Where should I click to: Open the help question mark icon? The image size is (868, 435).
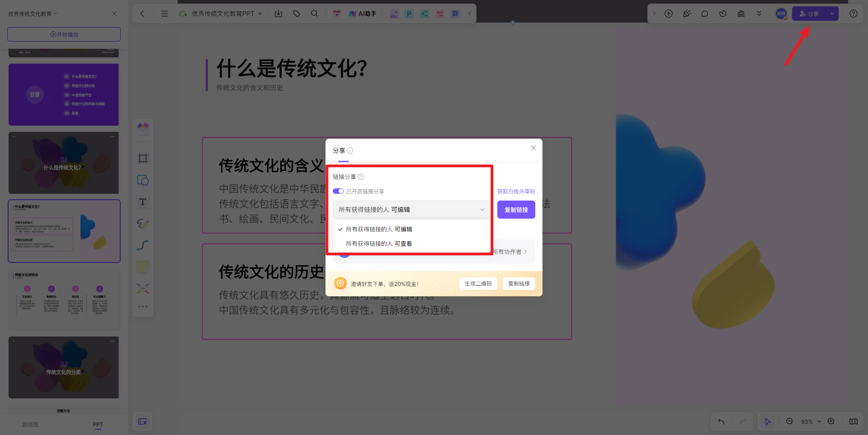[854, 14]
